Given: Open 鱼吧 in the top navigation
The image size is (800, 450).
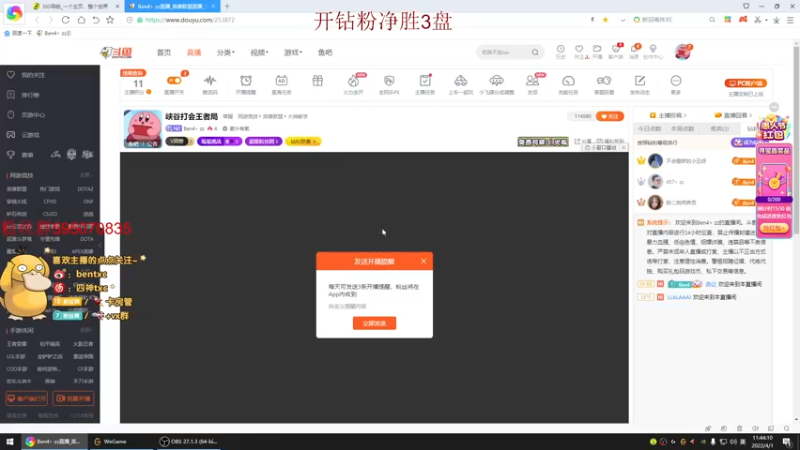Looking at the screenshot, I should click(325, 53).
